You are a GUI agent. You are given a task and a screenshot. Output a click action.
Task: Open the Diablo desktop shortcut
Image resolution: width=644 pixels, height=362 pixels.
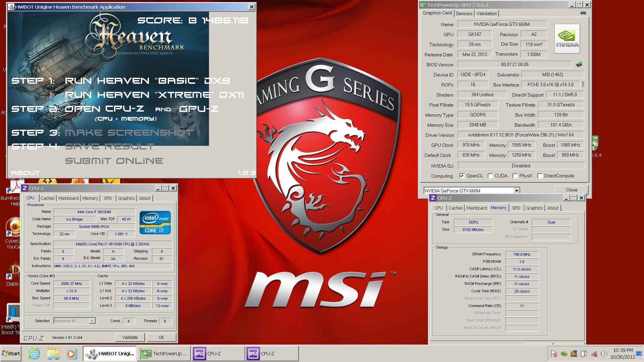click(x=13, y=274)
